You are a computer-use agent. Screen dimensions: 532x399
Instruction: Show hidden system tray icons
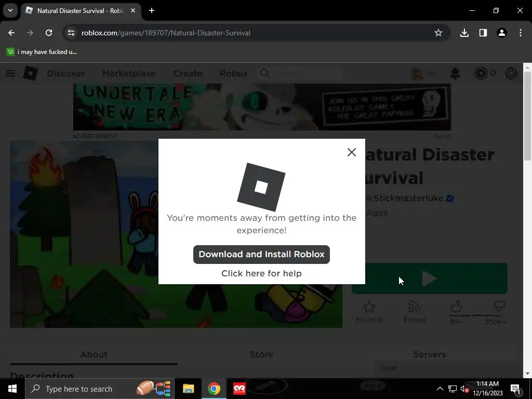coord(440,389)
